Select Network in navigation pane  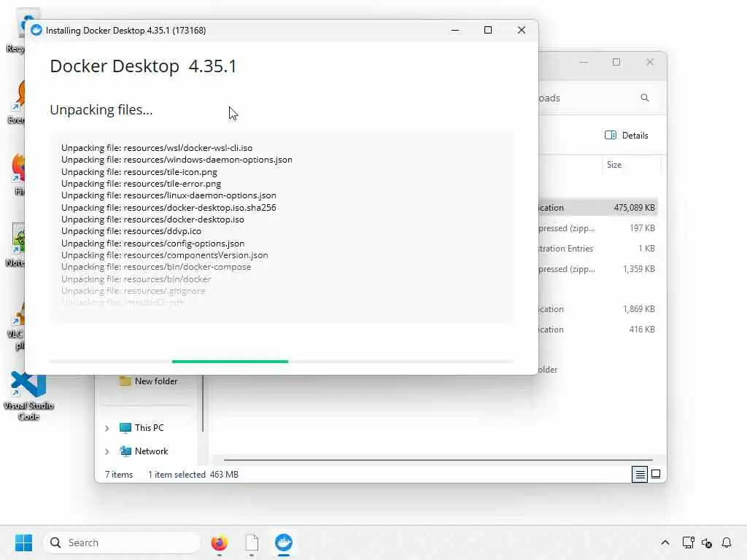click(x=144, y=451)
